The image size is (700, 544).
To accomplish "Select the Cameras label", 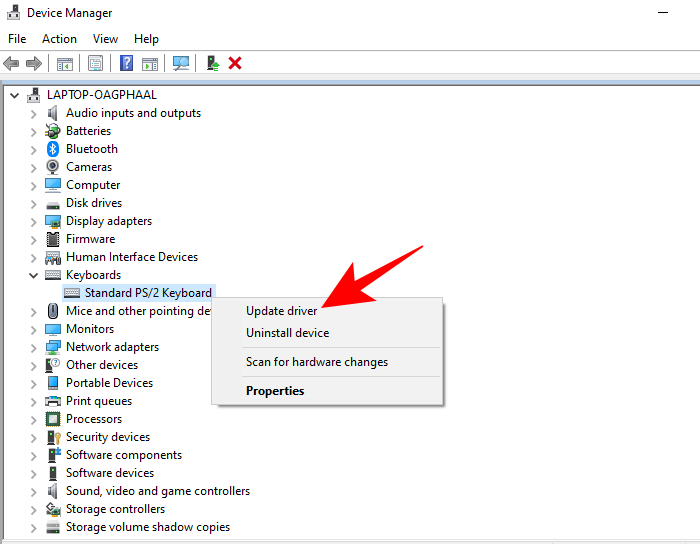I will point(89,167).
